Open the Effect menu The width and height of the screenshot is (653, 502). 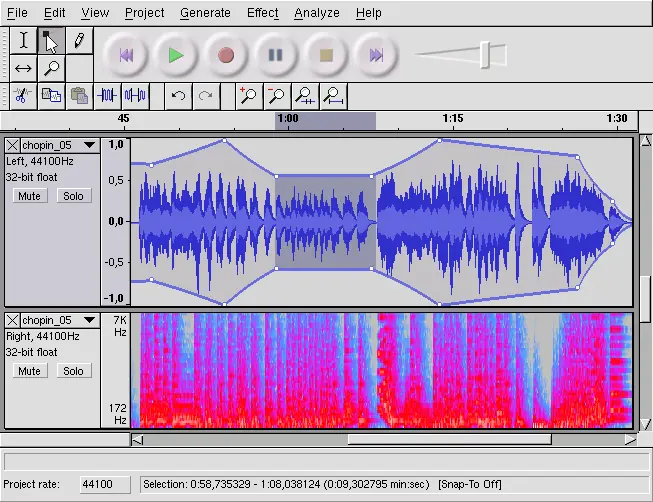262,13
